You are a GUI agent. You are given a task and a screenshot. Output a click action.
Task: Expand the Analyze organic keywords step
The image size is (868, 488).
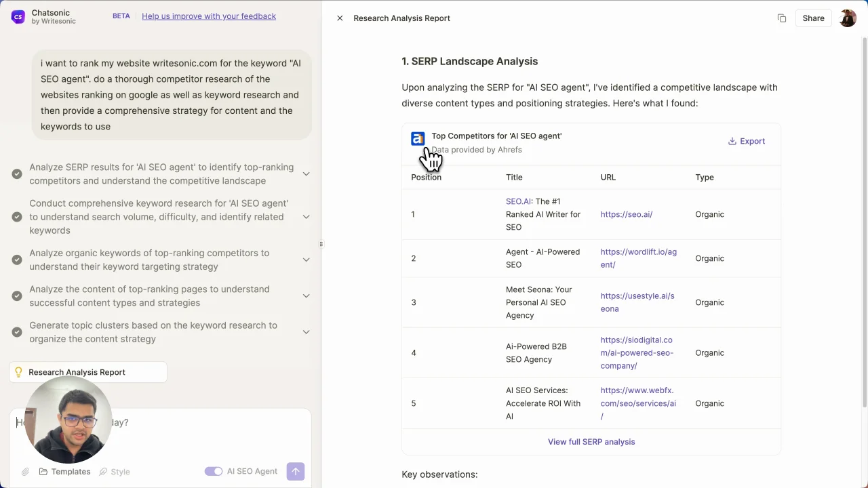[306, 260]
